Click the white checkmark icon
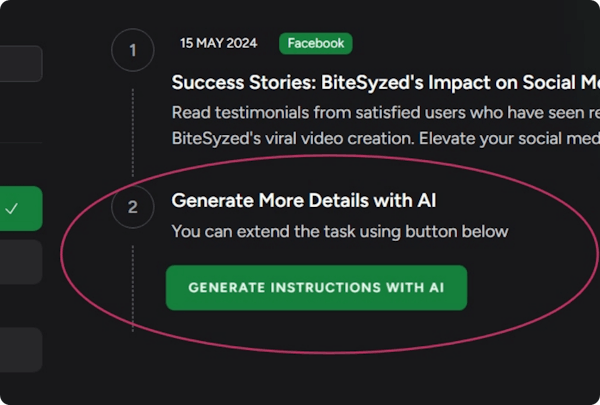The image size is (600, 405). pyautogui.click(x=12, y=209)
